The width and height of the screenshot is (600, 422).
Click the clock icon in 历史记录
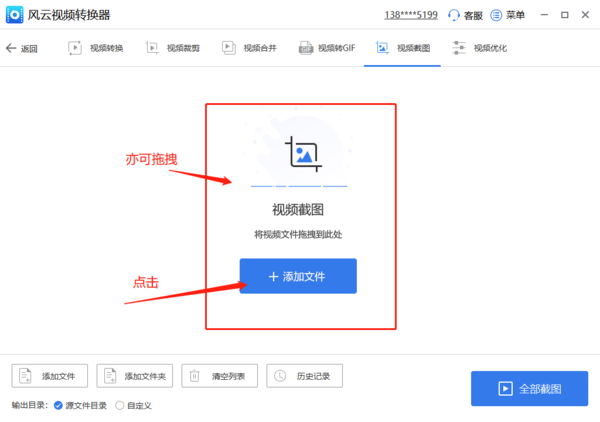280,376
